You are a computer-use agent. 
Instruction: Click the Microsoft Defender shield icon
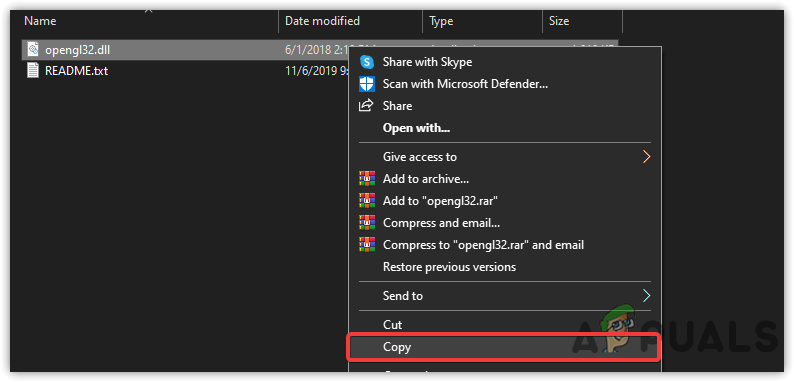(367, 84)
